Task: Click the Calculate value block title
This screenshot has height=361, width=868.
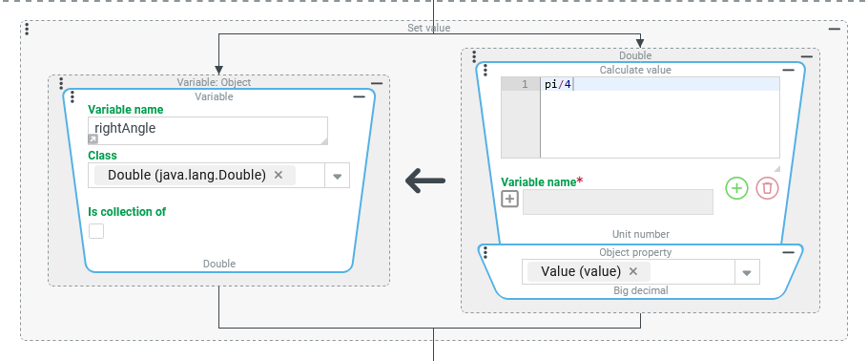Action: 635,70
